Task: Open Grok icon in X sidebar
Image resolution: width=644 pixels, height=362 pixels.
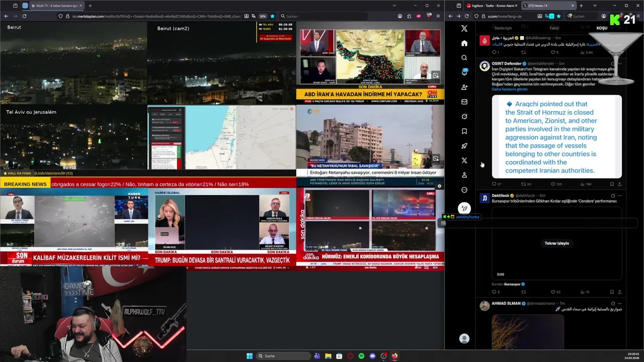Action: click(464, 116)
